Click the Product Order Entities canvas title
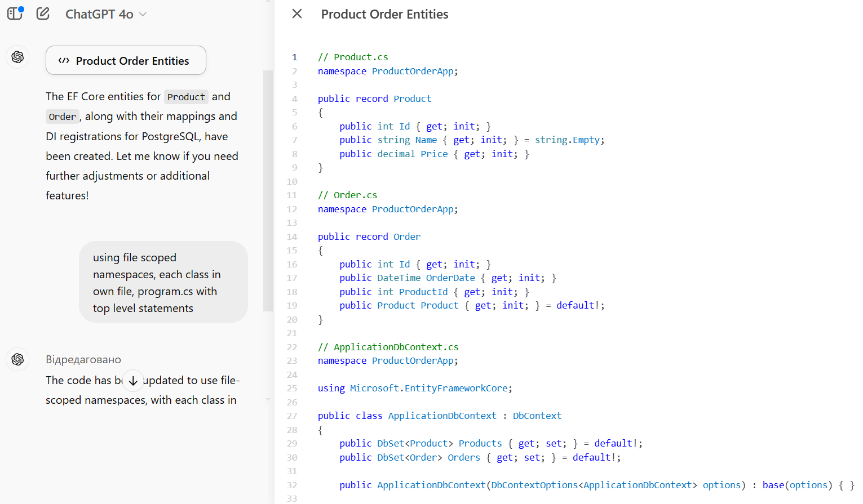 coord(384,14)
